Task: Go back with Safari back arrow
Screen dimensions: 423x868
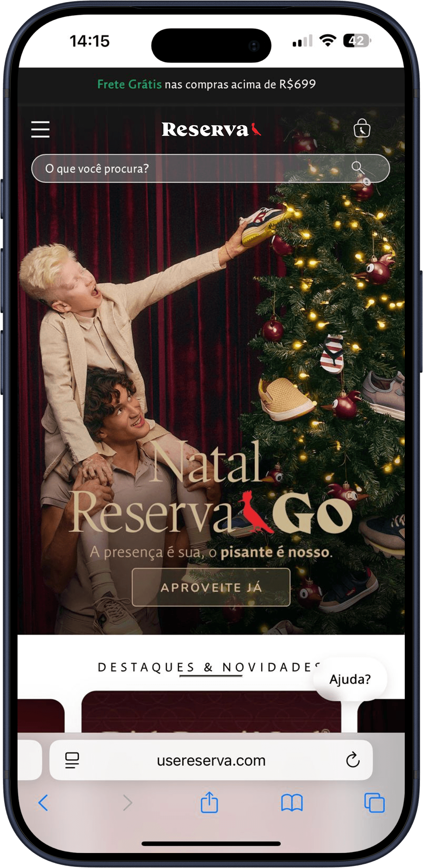Action: click(43, 802)
